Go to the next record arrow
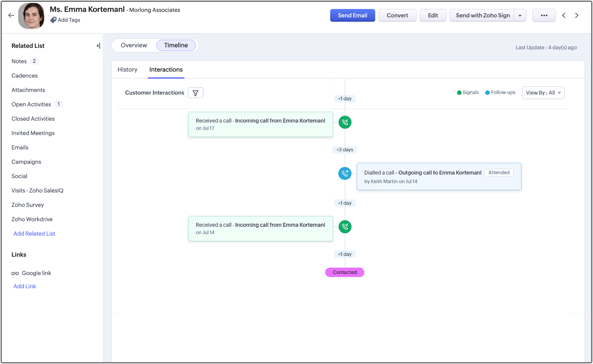This screenshot has height=364, width=593. 577,15
